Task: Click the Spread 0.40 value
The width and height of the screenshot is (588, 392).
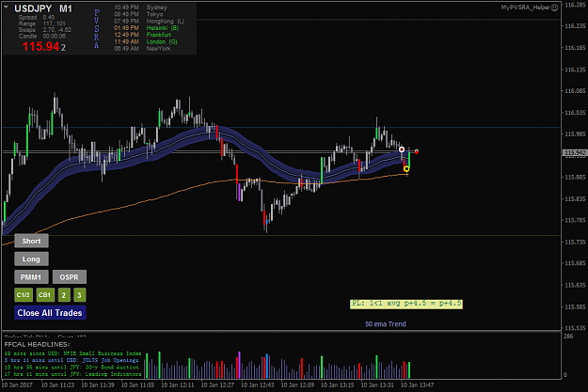Action: click(x=37, y=18)
